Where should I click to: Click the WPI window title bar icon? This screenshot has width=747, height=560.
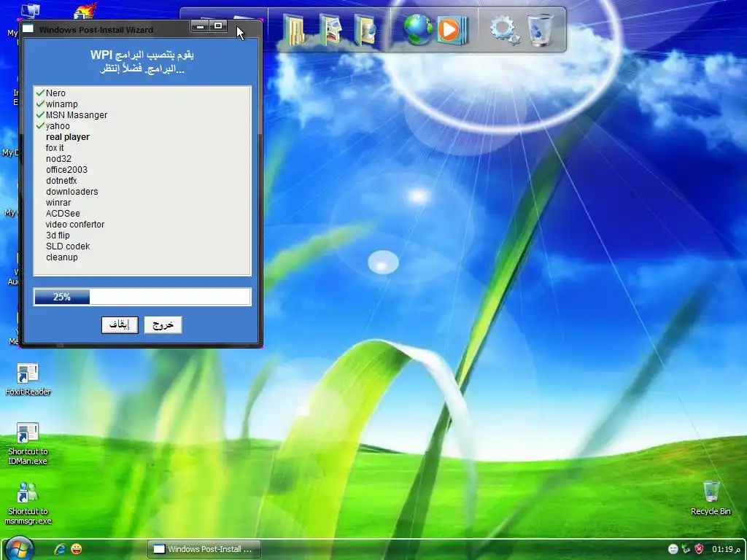point(28,28)
